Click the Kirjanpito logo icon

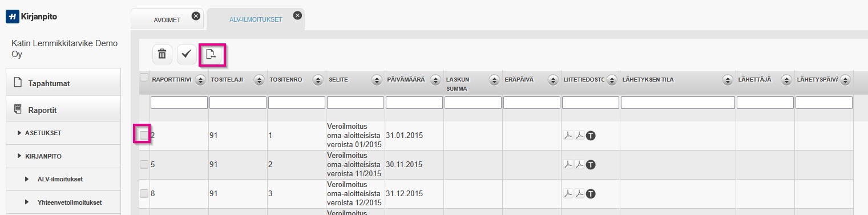coord(12,17)
